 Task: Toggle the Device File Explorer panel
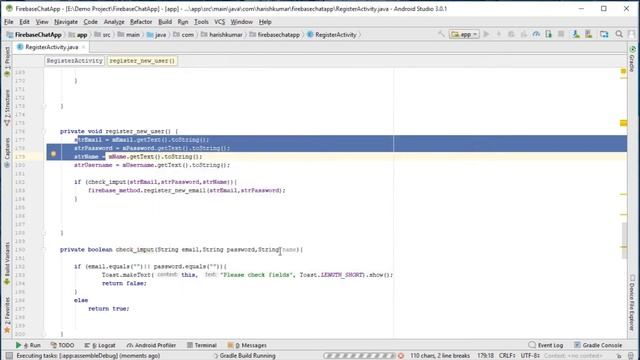(632, 303)
